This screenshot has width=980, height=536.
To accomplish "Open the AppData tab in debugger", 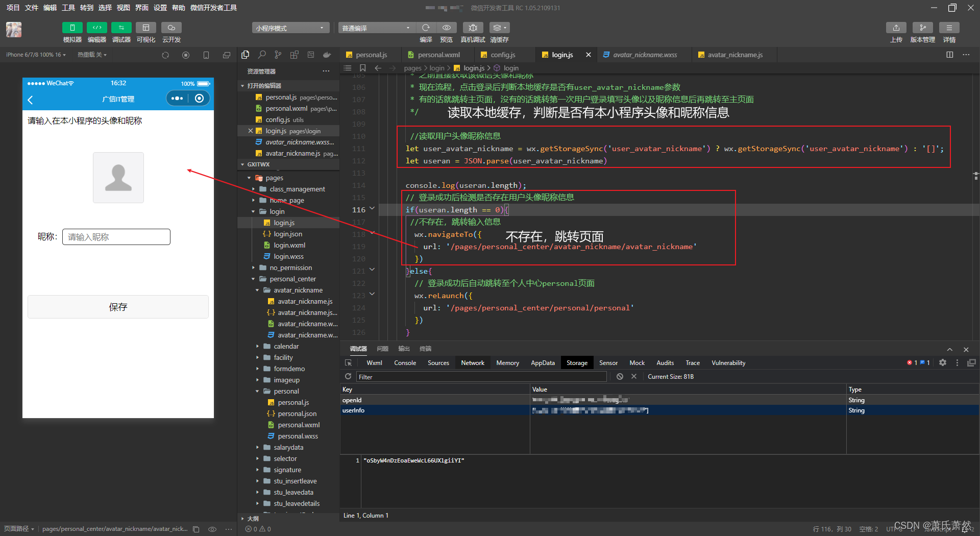I will point(543,363).
